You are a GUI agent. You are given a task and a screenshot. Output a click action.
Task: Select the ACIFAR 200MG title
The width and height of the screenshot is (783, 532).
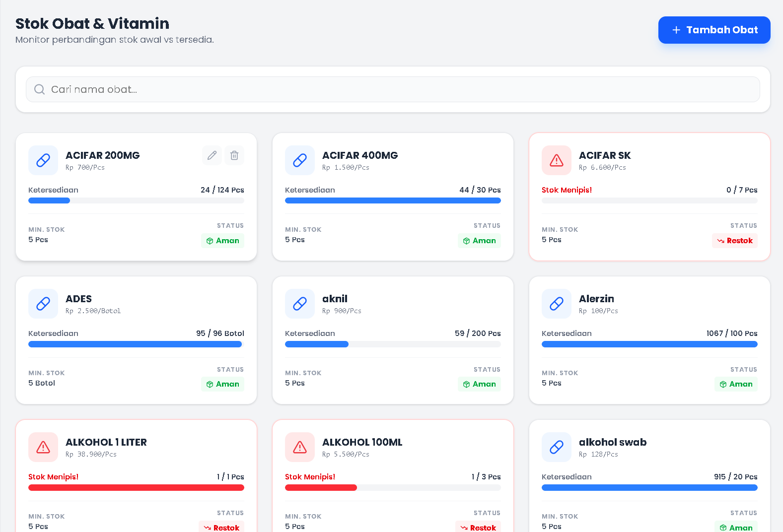[x=103, y=155]
